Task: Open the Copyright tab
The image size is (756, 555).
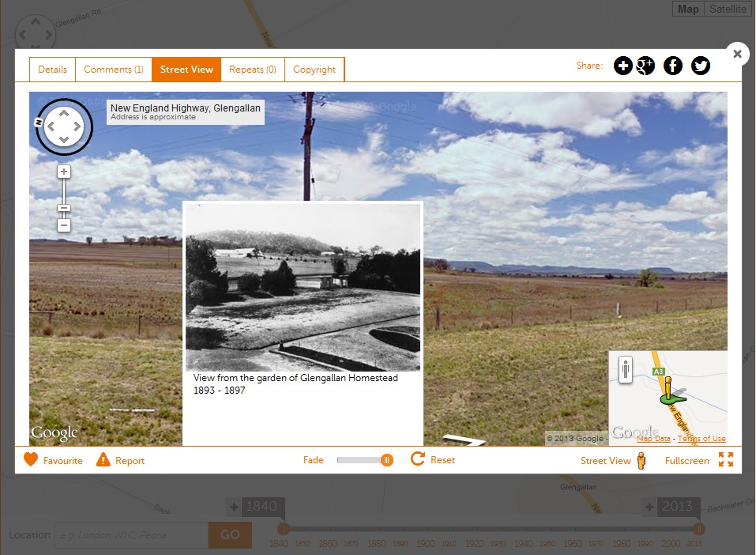Action: coord(314,69)
